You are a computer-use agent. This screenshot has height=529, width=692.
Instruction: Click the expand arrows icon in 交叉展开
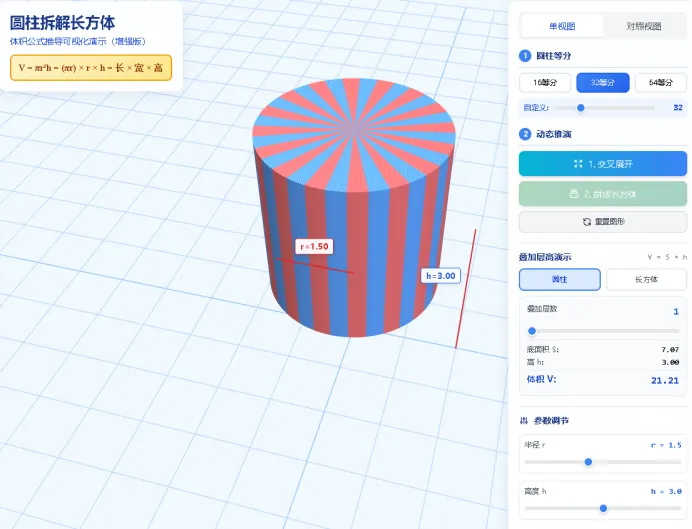point(578,164)
